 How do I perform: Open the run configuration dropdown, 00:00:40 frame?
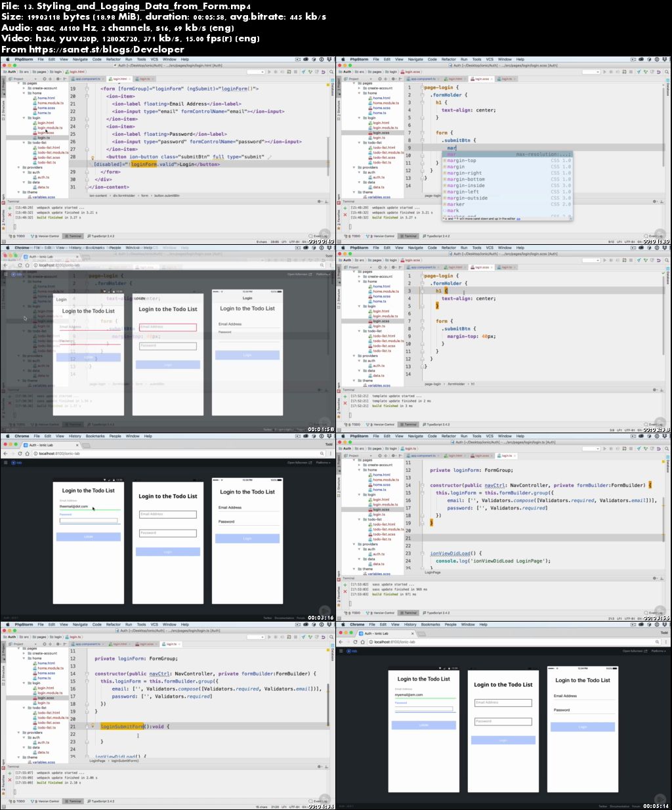coord(255,72)
